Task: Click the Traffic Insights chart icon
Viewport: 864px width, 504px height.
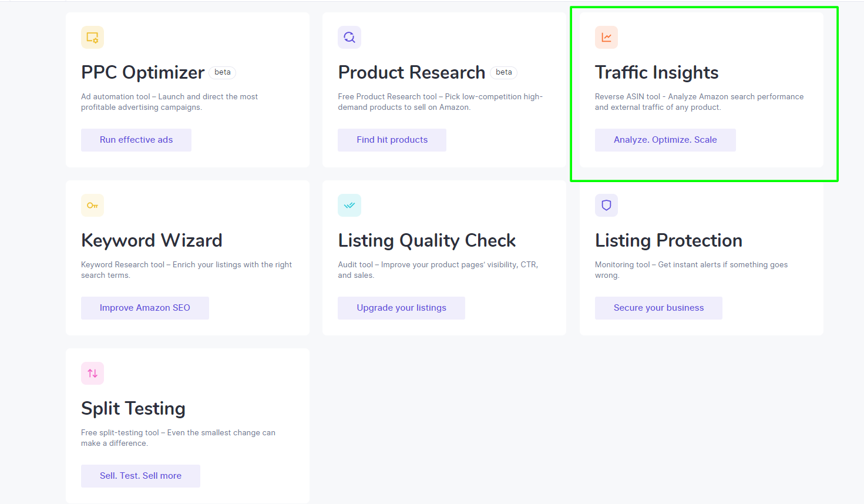Action: tap(606, 38)
